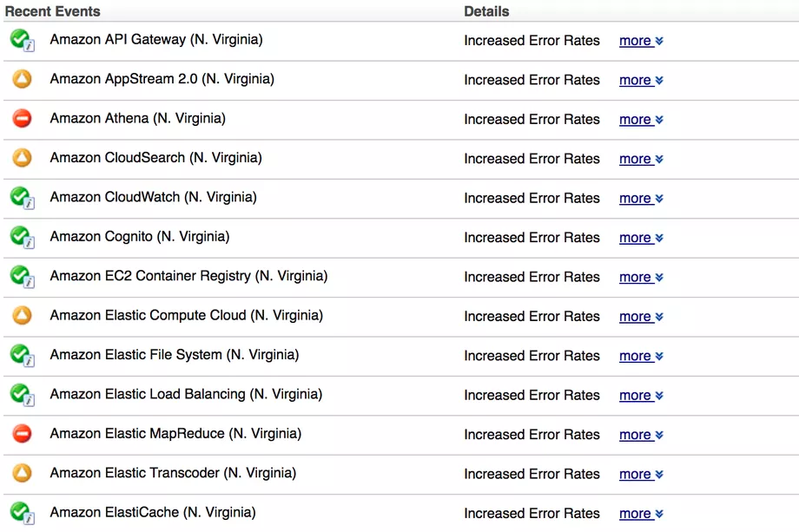This screenshot has height=532, width=799.
Task: Click the green status icon for Amazon CloudWatch
Action: (x=21, y=198)
